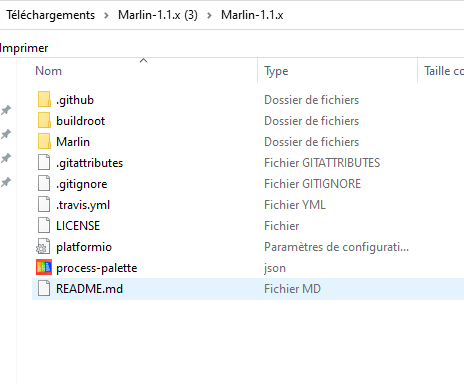Click the LICENSE file icon

(44, 225)
